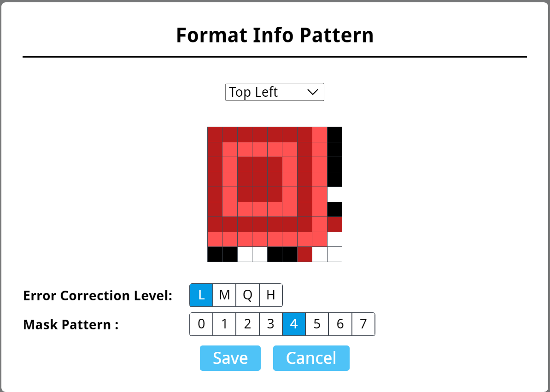
Task: Choose mask pattern 1
Action: point(224,324)
